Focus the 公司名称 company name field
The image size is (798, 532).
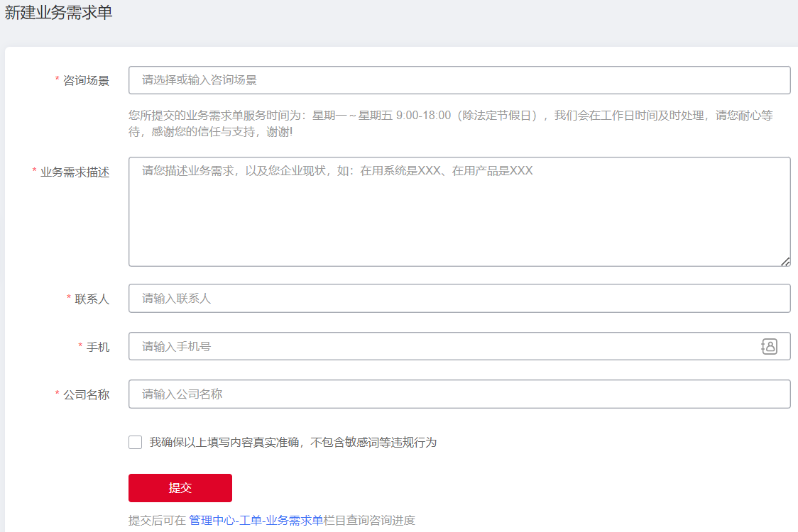coord(459,394)
